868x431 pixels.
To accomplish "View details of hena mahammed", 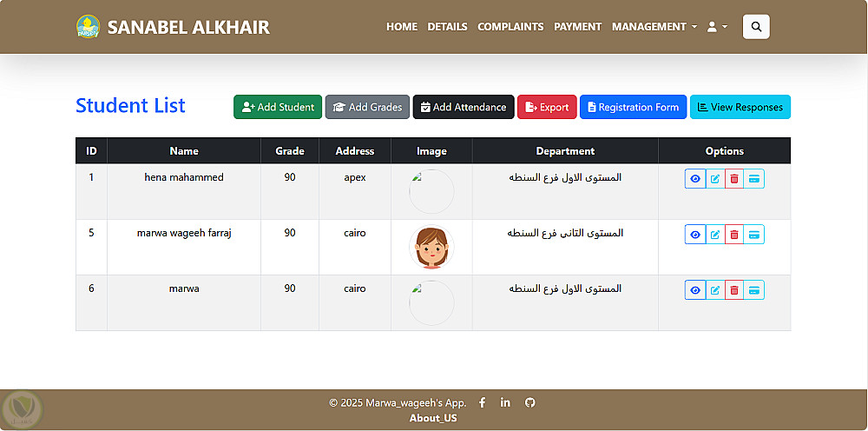I will 695,179.
